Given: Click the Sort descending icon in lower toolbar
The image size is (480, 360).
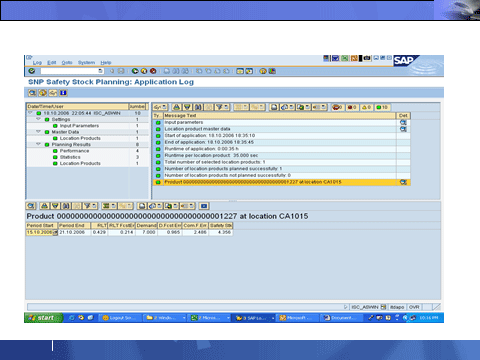Looking at the screenshot, I should (x=55, y=206).
